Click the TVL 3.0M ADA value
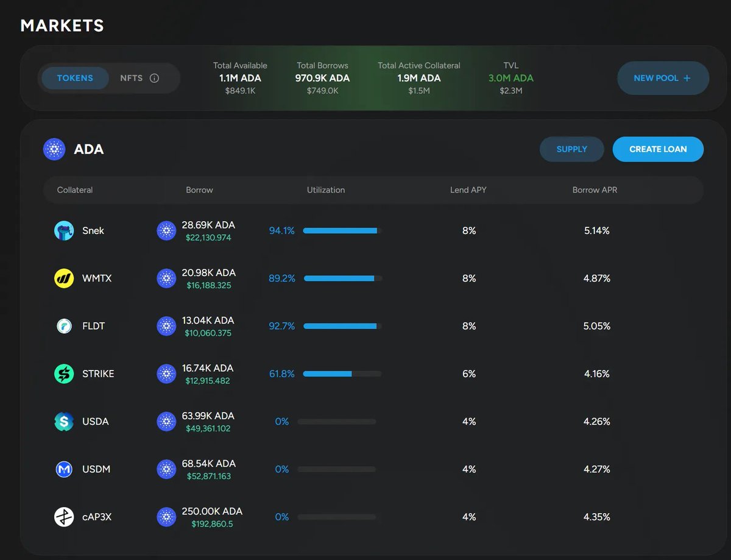This screenshot has height=560, width=731. tap(511, 78)
